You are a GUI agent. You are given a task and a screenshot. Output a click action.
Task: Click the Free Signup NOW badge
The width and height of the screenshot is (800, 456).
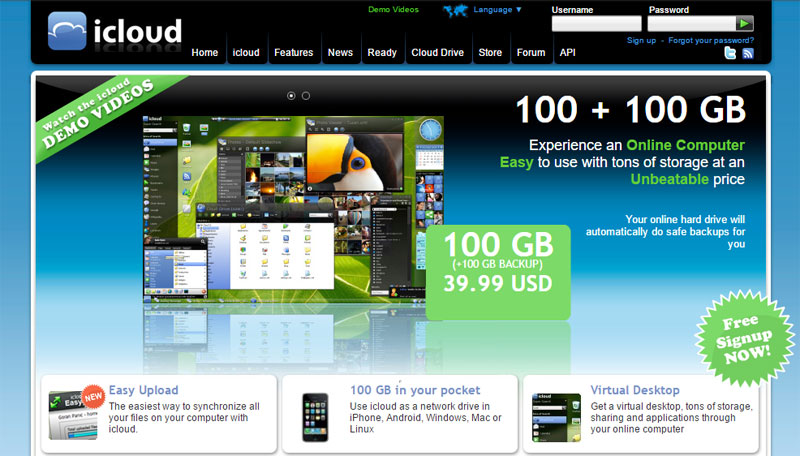pyautogui.click(x=744, y=337)
